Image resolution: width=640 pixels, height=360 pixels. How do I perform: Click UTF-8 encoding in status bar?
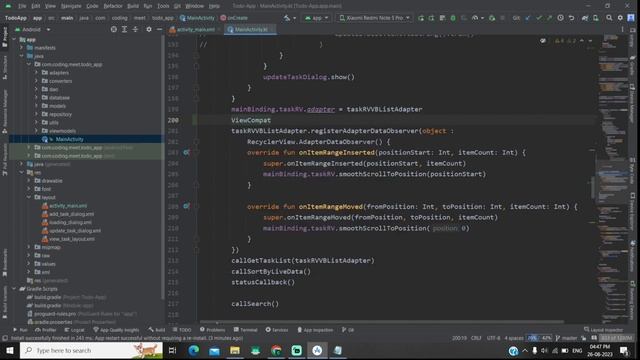493,338
